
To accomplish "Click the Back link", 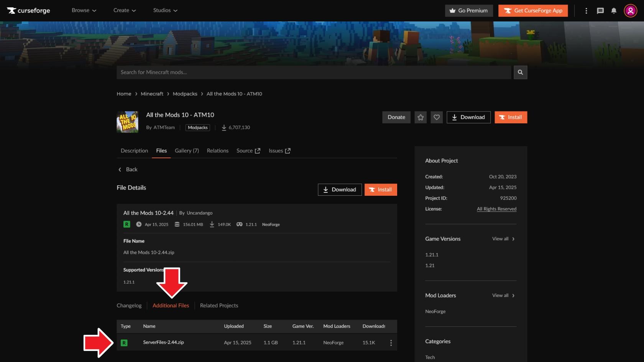I will point(131,170).
